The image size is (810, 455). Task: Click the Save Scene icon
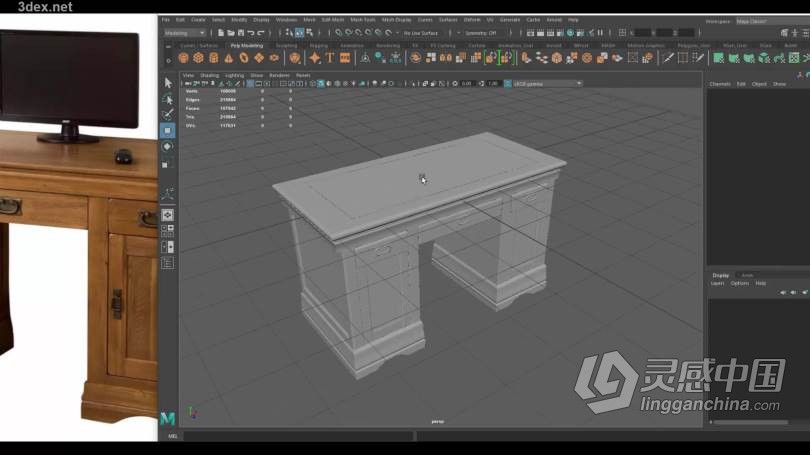click(x=240, y=33)
